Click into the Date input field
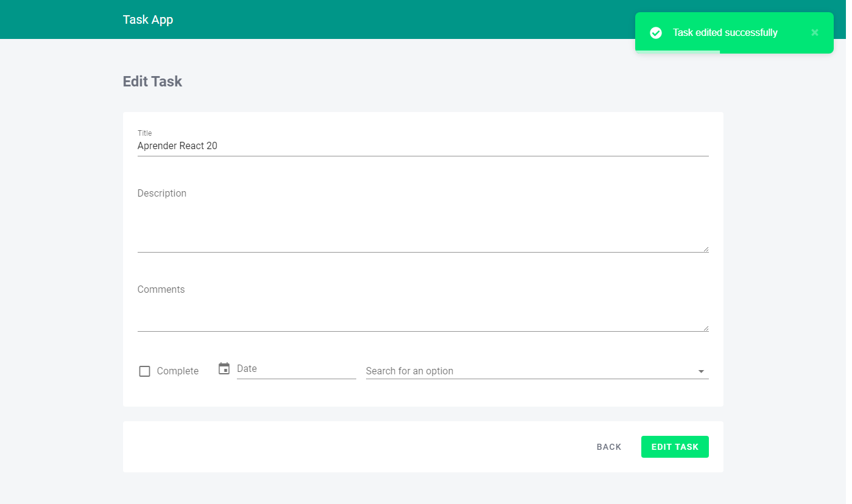Image resolution: width=852 pixels, height=504 pixels. (x=297, y=369)
